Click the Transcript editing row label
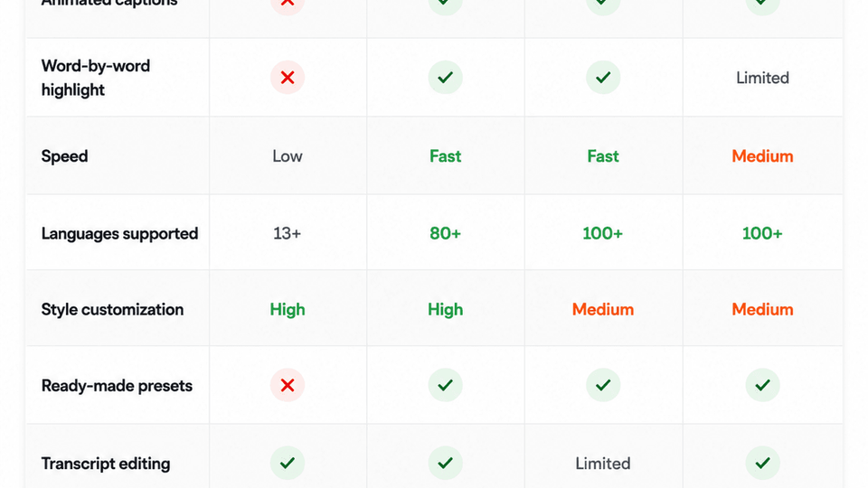The height and width of the screenshot is (488, 868). pos(106,464)
